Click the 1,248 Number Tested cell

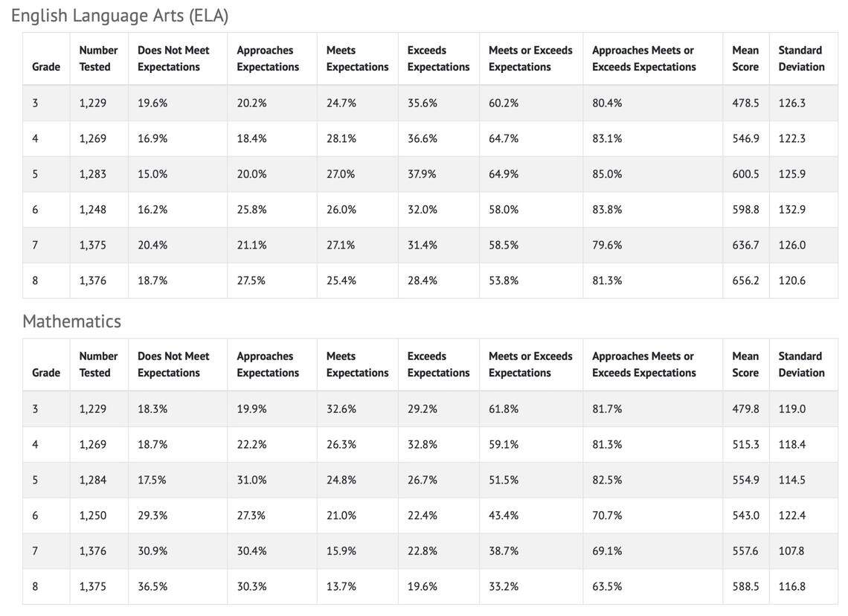[x=93, y=210]
